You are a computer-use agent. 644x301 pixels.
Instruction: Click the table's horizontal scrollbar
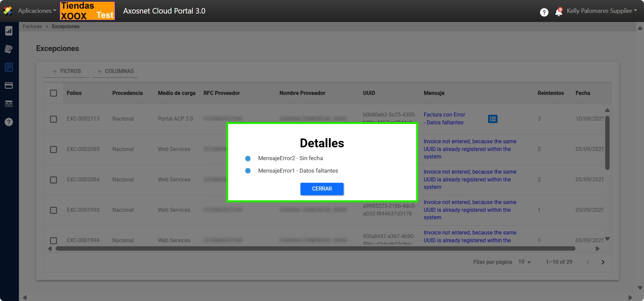point(315,249)
